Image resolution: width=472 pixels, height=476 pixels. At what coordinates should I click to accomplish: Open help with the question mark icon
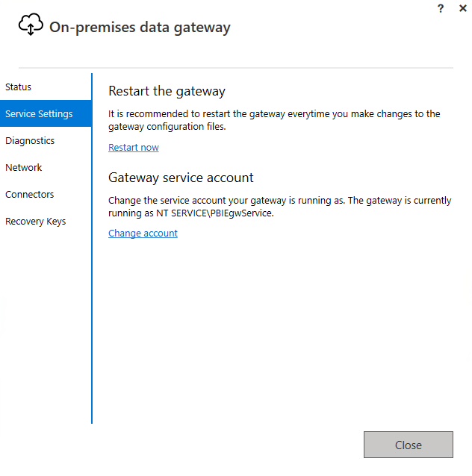pos(440,7)
